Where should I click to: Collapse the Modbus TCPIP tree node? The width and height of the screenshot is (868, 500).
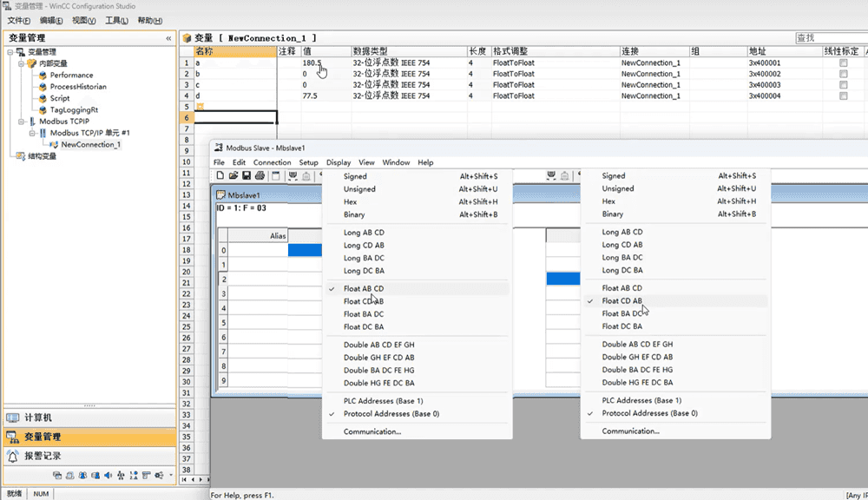[x=21, y=122]
